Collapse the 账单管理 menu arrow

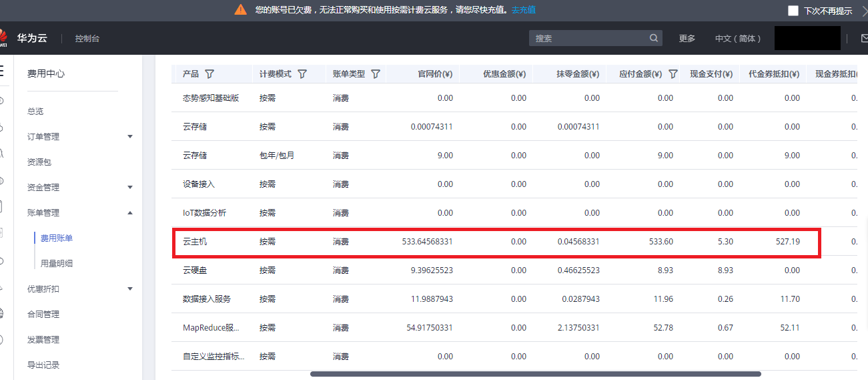[x=130, y=212]
